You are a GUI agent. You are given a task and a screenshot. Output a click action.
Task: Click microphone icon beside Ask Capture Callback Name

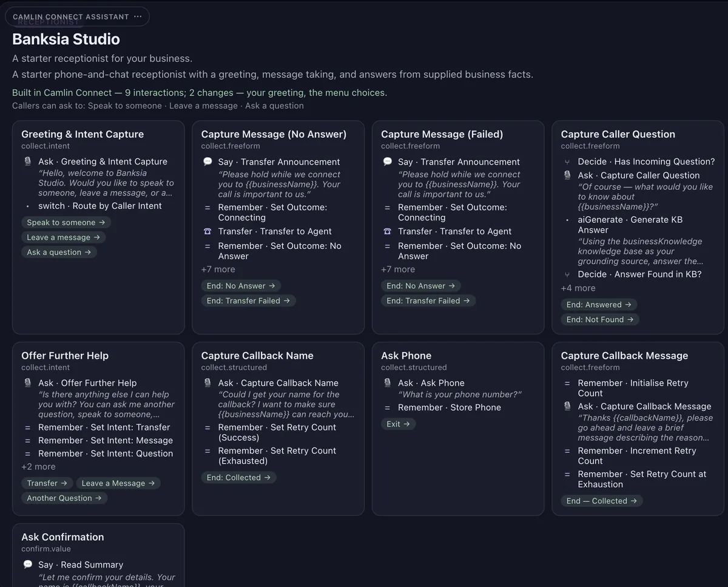tap(207, 383)
